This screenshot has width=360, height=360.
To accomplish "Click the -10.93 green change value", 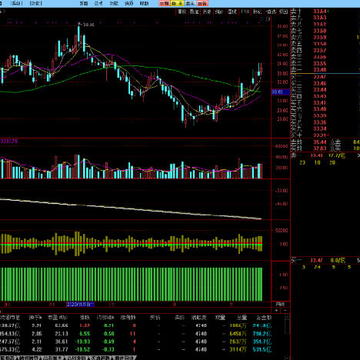I will pos(82,341).
